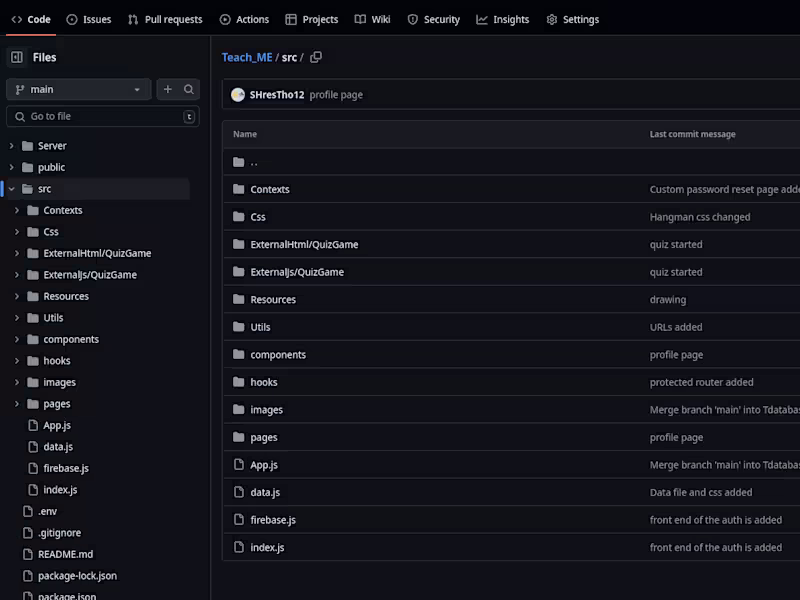The height and width of the screenshot is (600, 800).
Task: Select README.md in the file tree
Action: click(65, 554)
